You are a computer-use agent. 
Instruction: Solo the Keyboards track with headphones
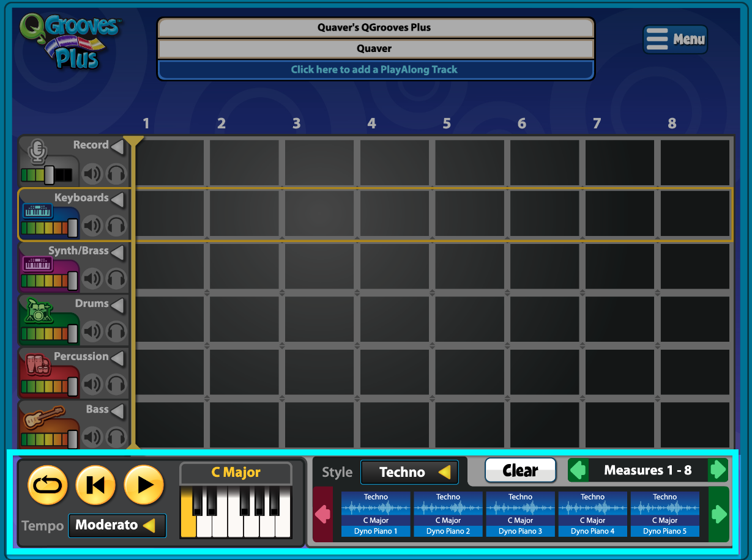tap(116, 227)
